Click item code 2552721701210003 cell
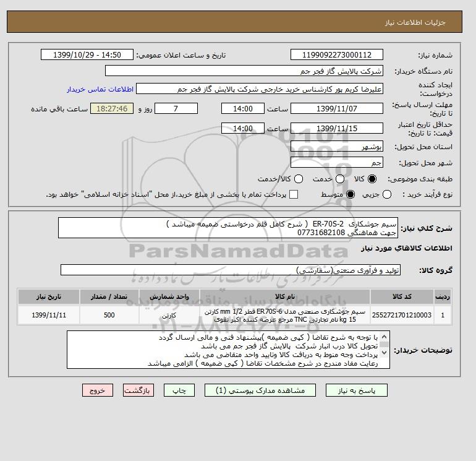The height and width of the screenshot is (461, 476). [402, 315]
